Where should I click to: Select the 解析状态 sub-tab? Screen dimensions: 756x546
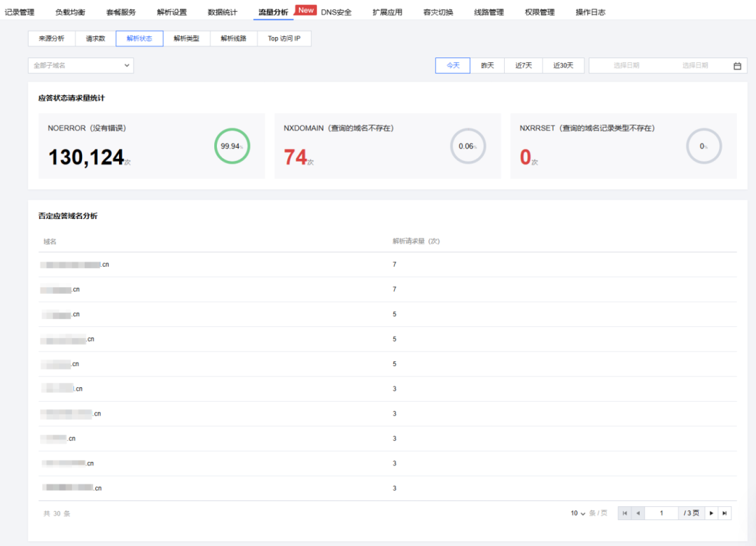pos(139,38)
